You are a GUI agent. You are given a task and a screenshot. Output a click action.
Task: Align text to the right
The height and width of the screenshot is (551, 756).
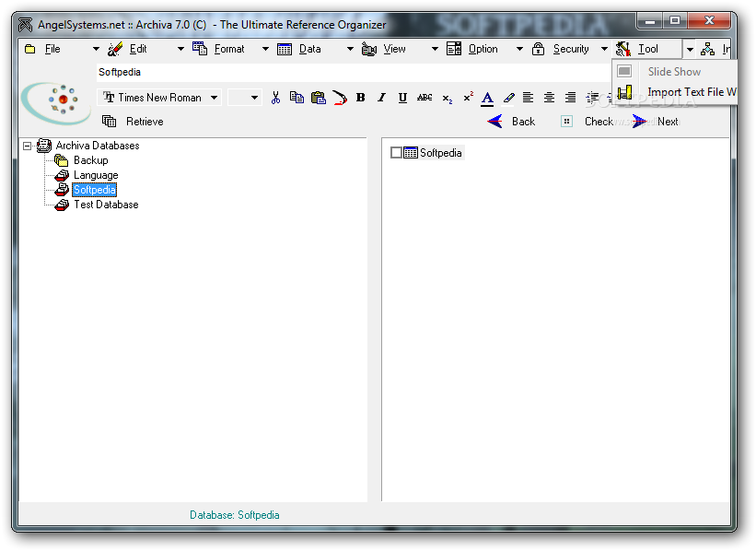click(570, 98)
